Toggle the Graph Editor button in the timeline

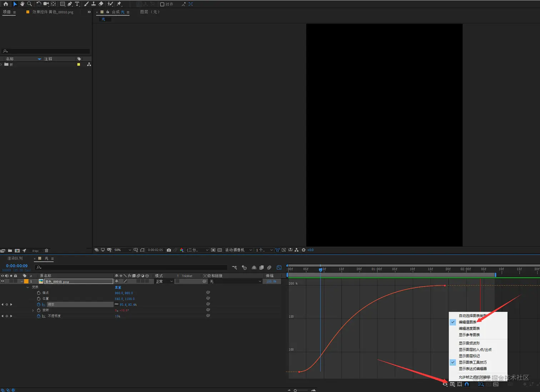279,267
